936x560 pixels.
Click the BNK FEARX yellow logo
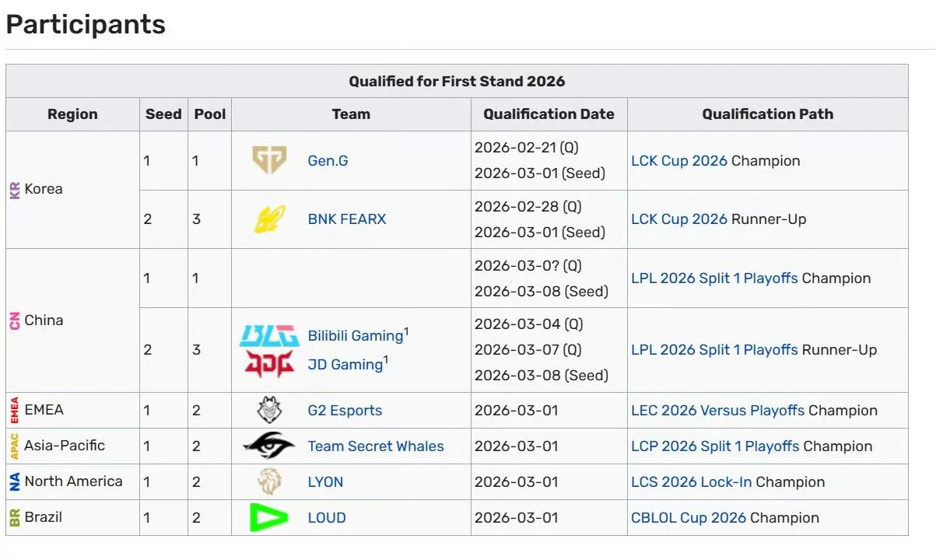[x=269, y=219]
